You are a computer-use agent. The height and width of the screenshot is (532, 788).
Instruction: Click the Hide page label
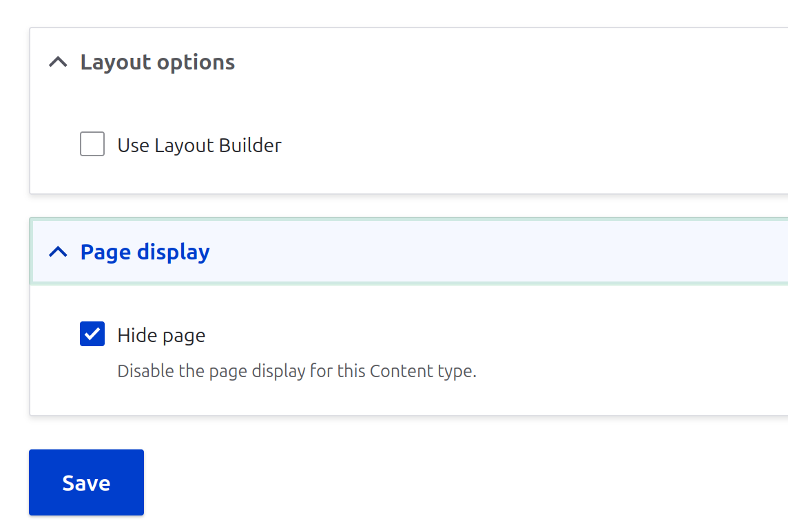(x=161, y=334)
